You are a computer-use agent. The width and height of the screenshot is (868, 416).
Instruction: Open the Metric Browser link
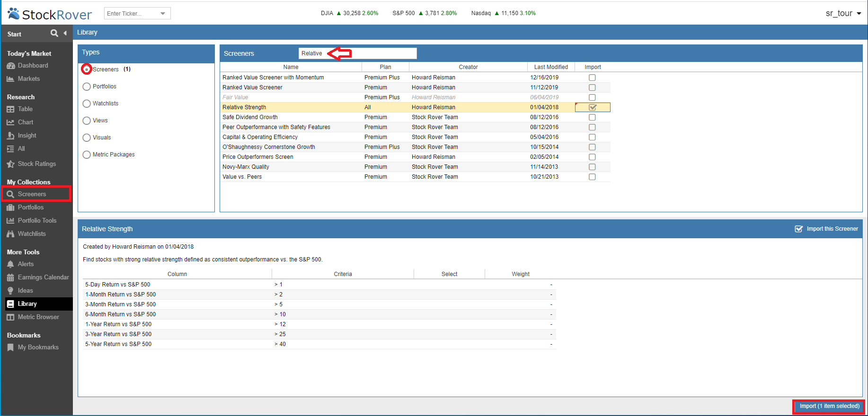38,317
